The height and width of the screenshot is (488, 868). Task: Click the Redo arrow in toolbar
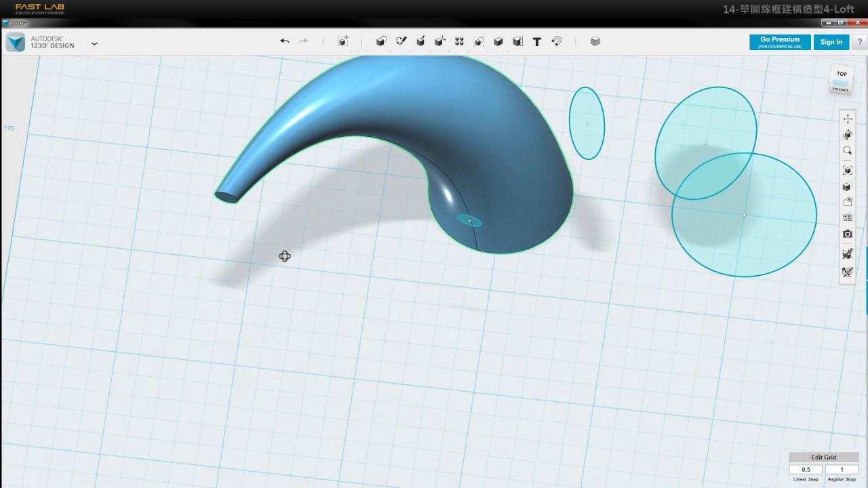pos(303,41)
